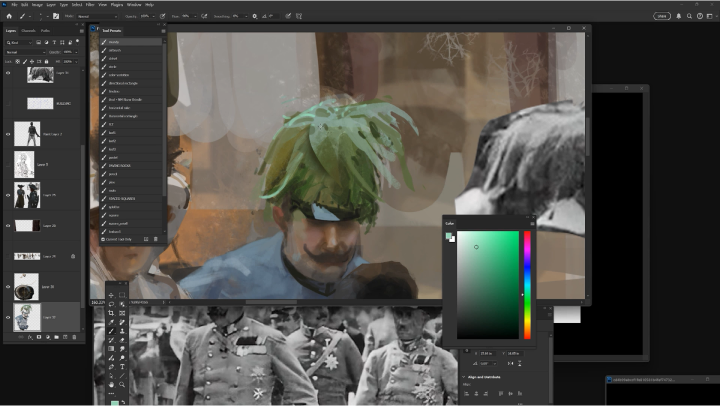Open the Edit Toolbar three-dots button

111,394
